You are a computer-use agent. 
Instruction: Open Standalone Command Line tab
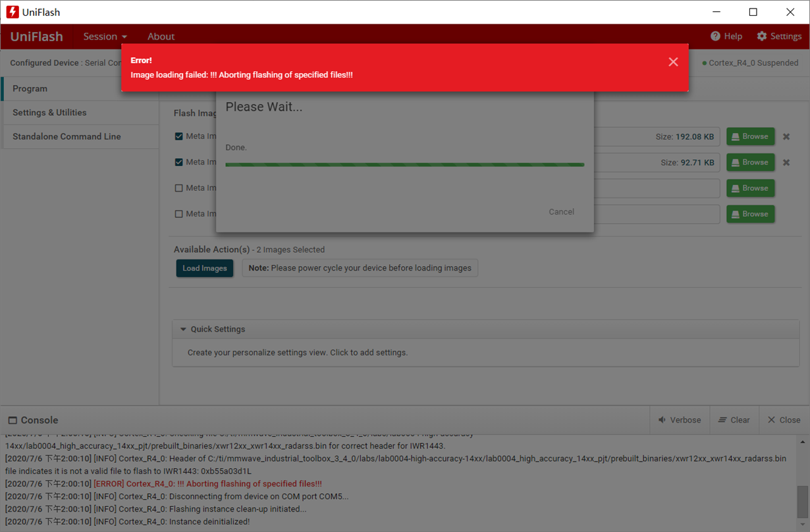(80, 136)
